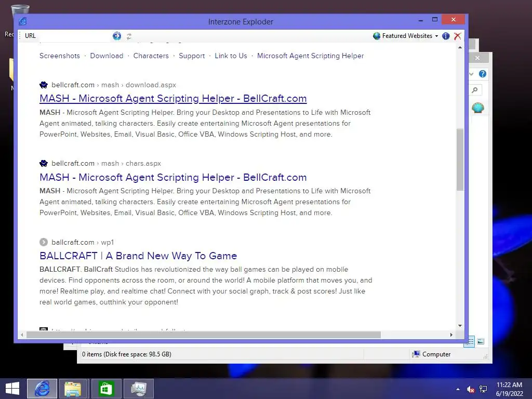Screen dimensions: 532x399
Task: Click the Featured Websites globe icon
Action: click(376, 36)
